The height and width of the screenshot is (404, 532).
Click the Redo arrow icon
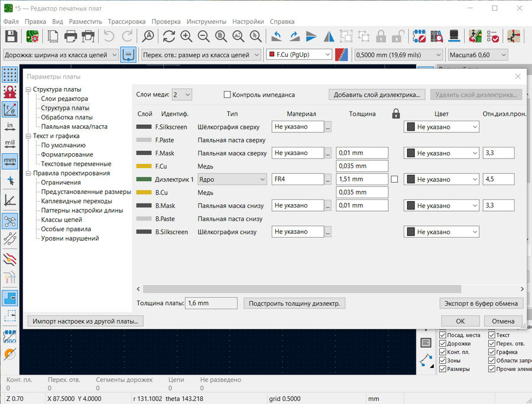[127, 36]
